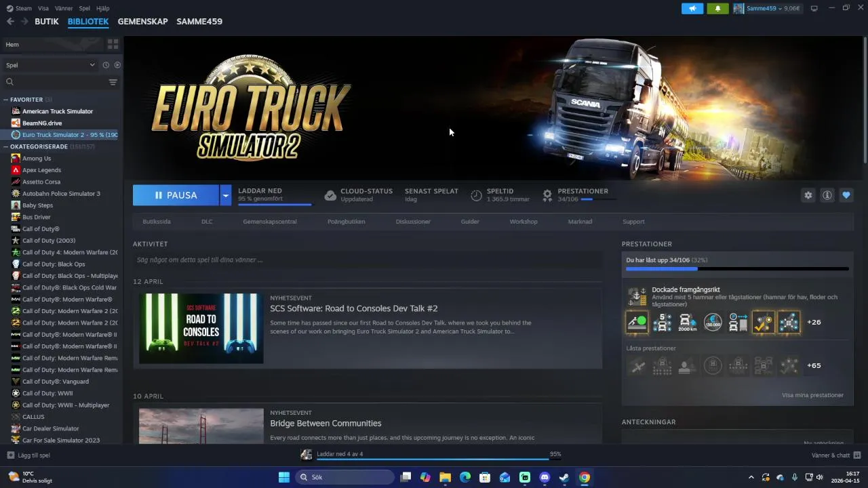
Task: Collapse the FAVORITER category
Action: (5, 100)
